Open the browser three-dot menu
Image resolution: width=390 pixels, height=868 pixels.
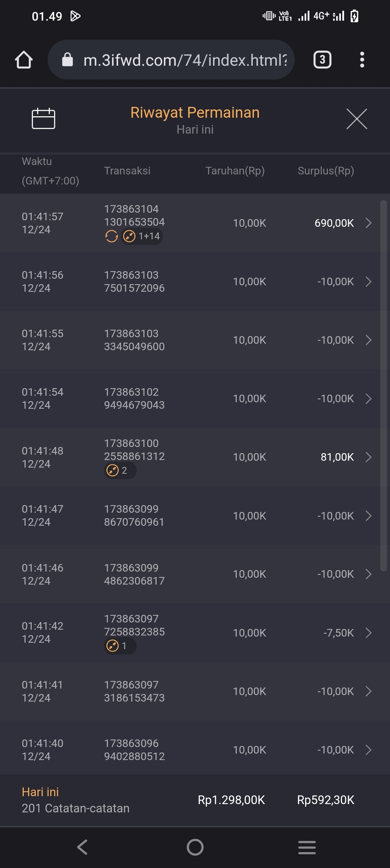362,60
